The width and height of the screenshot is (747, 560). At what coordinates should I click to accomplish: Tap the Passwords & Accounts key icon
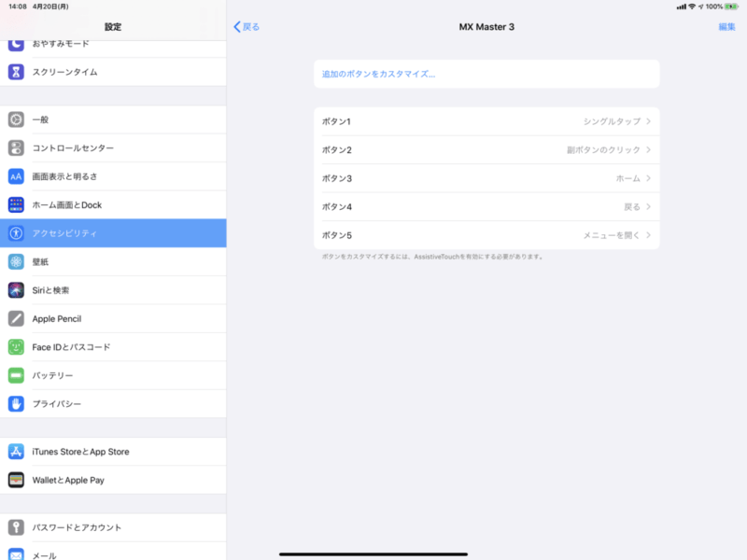coord(16,527)
